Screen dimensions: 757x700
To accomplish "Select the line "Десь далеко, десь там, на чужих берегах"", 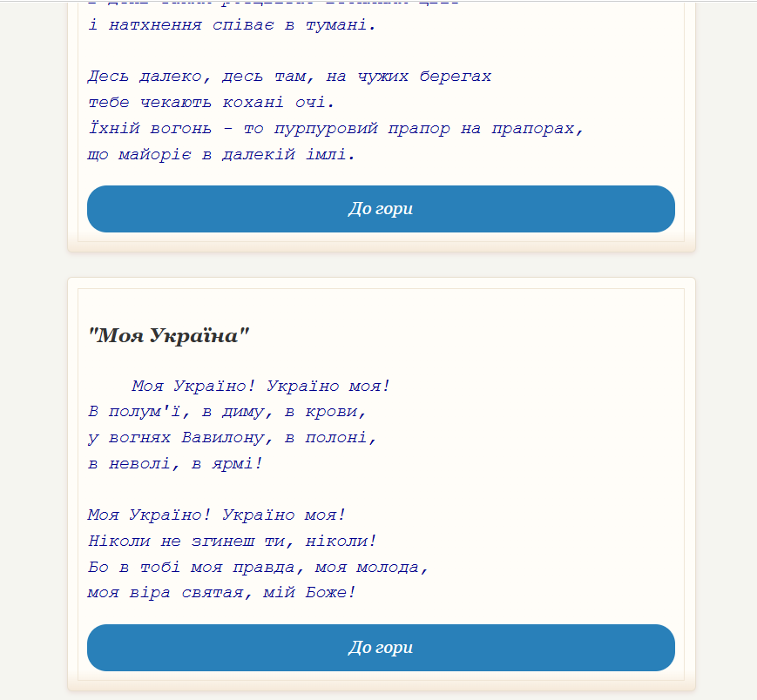I will tap(289, 77).
